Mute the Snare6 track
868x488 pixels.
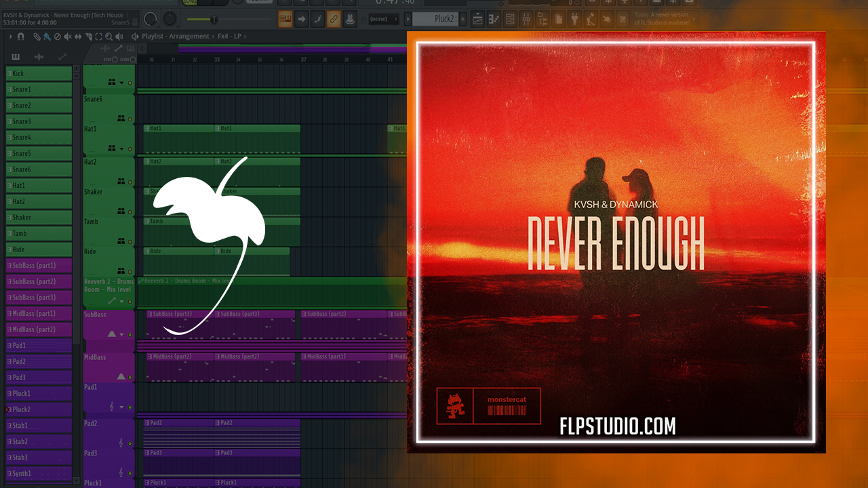[x=130, y=119]
